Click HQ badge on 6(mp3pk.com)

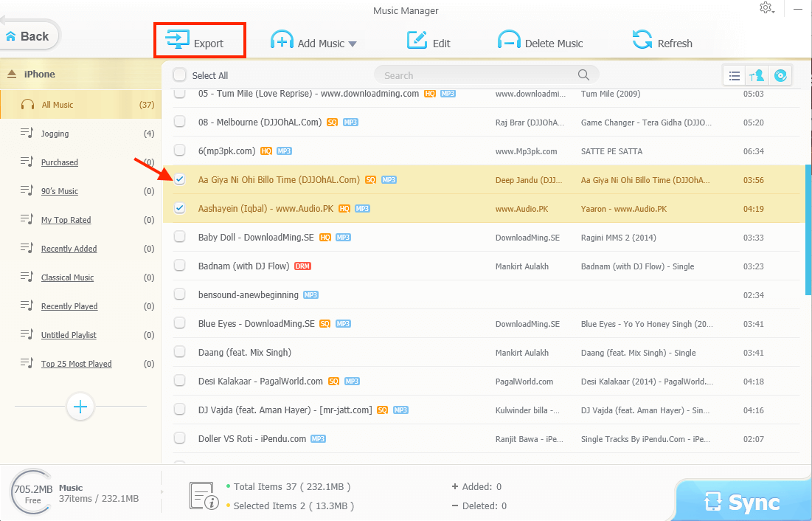coord(266,151)
